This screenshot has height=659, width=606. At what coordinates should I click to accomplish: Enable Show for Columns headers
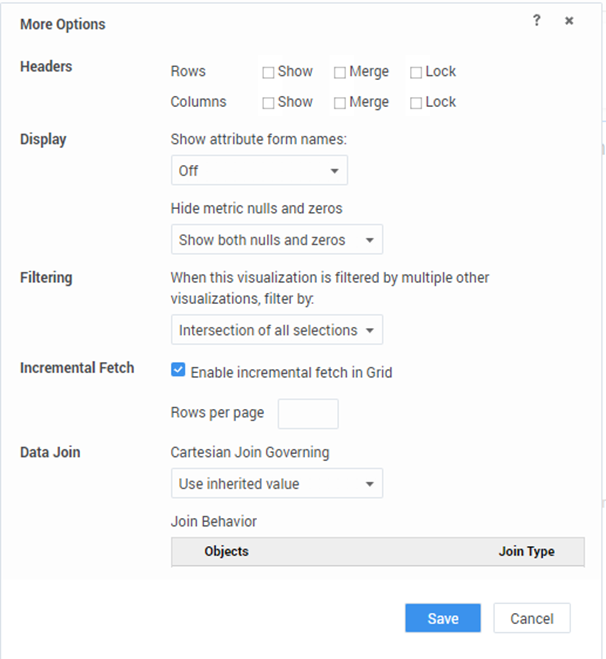pos(268,102)
